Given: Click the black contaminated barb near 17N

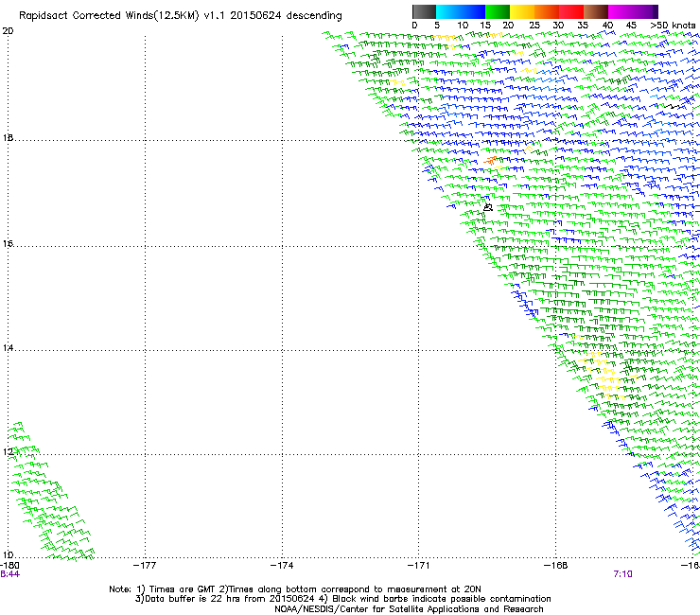Looking at the screenshot, I should tap(488, 207).
